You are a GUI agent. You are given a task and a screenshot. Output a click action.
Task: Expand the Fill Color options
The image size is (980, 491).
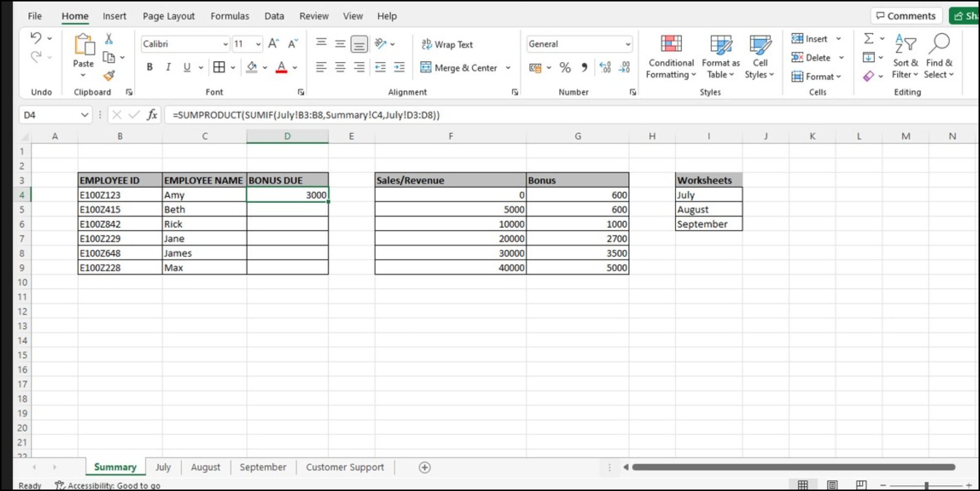(x=264, y=67)
